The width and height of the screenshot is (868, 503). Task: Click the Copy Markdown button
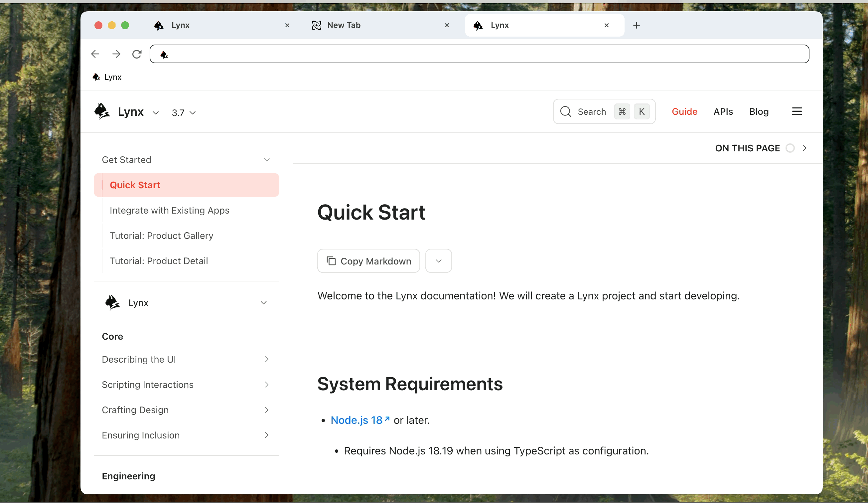(368, 261)
